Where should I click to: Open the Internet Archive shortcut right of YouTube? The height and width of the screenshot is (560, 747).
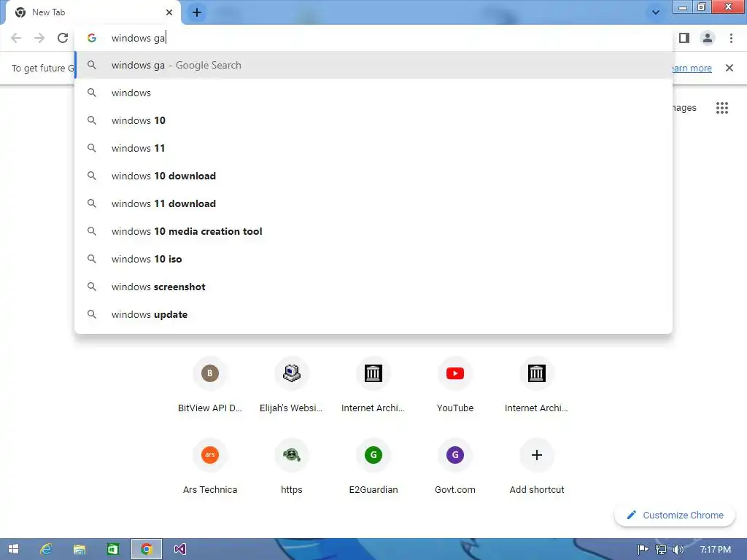(536, 385)
